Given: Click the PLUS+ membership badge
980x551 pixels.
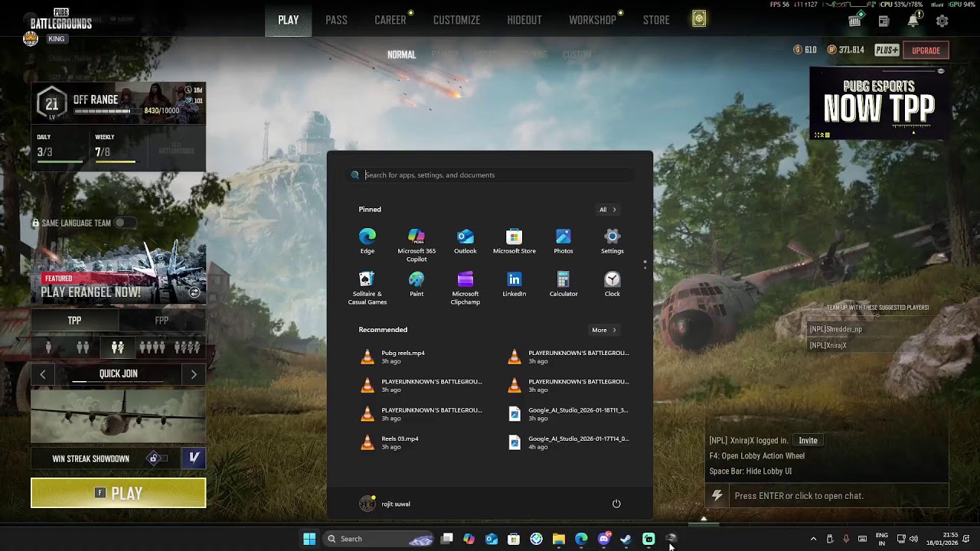Looking at the screenshot, I should pos(887,51).
